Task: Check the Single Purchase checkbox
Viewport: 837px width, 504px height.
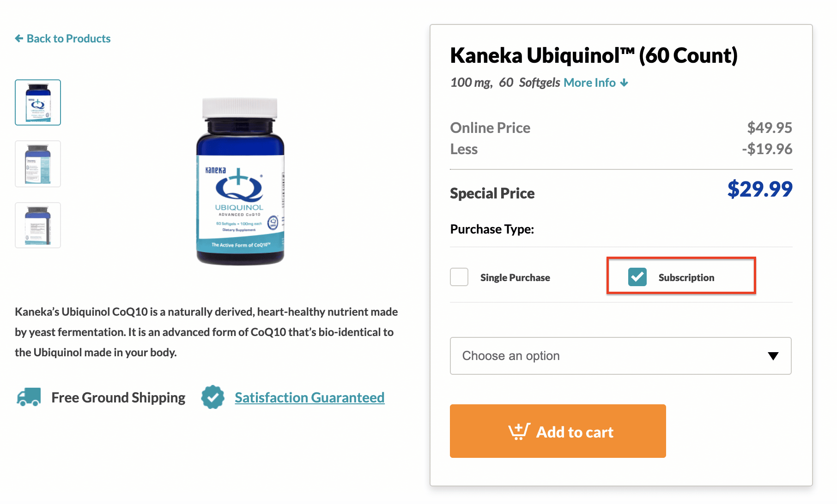Action: pyautogui.click(x=459, y=277)
